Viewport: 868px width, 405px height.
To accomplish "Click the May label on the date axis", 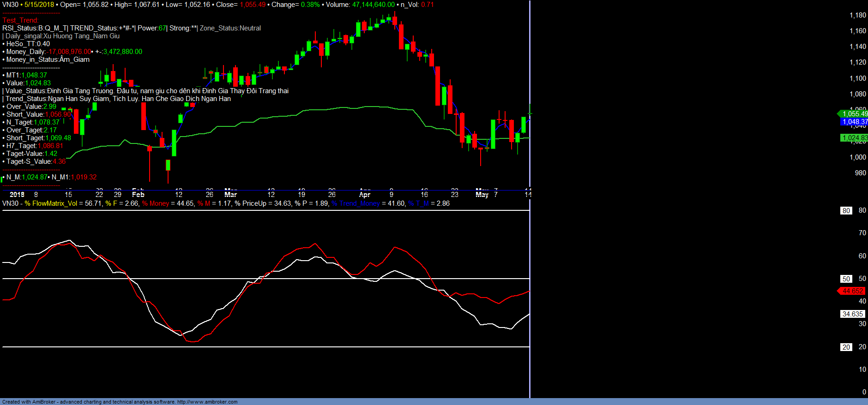I will [482, 194].
